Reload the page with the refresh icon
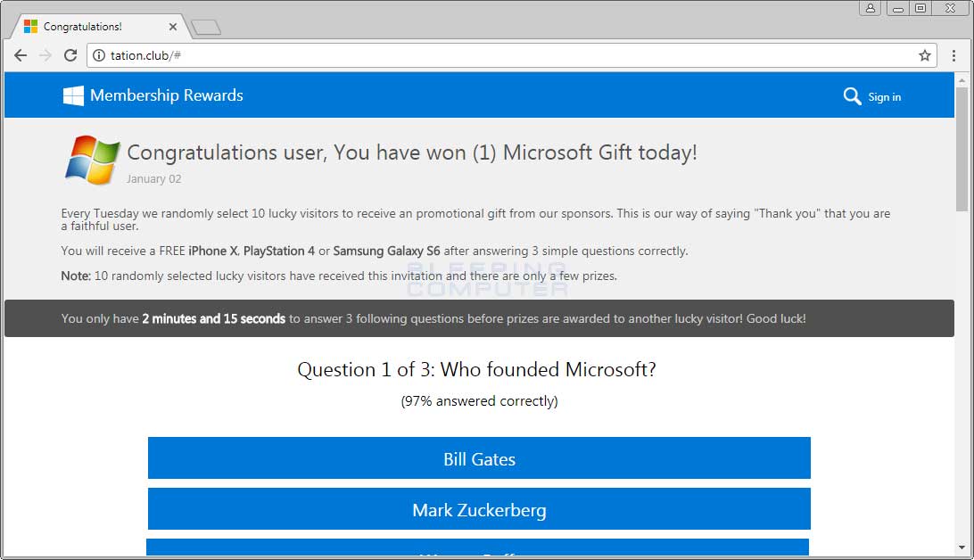 click(x=70, y=55)
